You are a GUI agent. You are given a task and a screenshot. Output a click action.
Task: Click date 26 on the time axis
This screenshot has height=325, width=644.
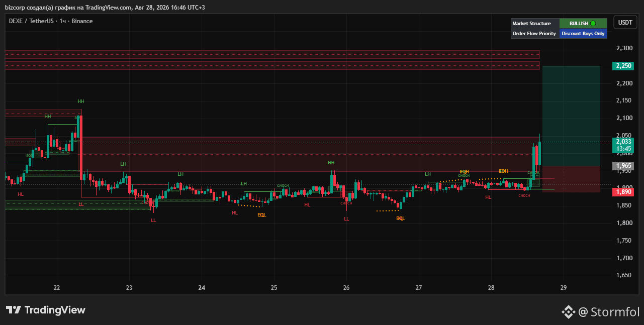click(346, 288)
